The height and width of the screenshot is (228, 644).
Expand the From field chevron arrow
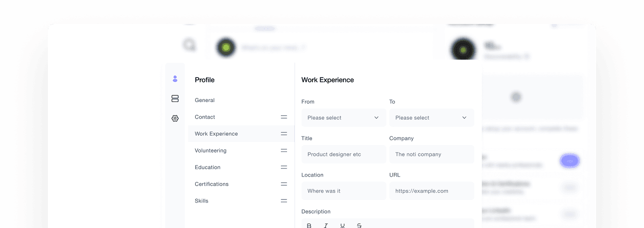point(376,117)
